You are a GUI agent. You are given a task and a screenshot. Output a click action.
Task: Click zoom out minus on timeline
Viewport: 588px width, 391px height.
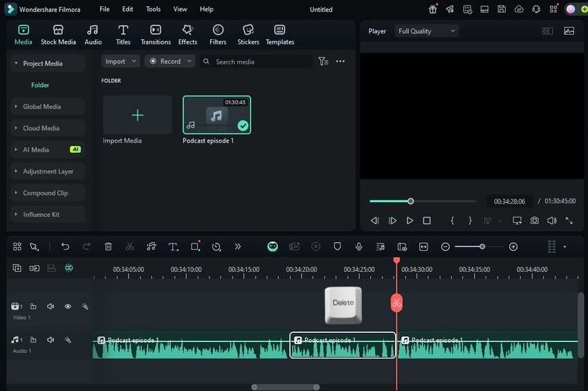tap(445, 246)
